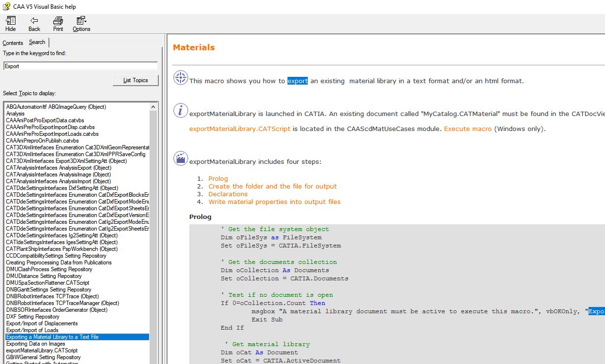Image resolution: width=605 pixels, height=364 pixels.
Task: Select 'Exporting a Material Library to a Text File'
Action: tap(77, 337)
